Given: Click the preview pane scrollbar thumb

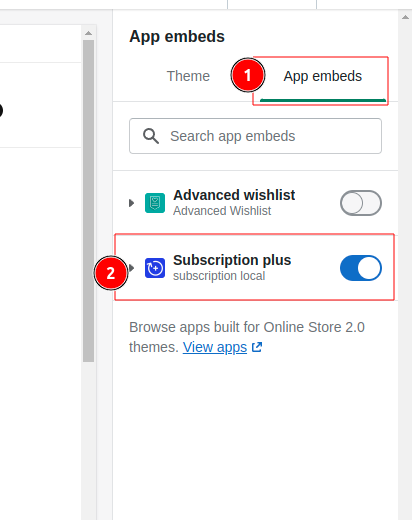Looking at the screenshot, I should [88, 201].
